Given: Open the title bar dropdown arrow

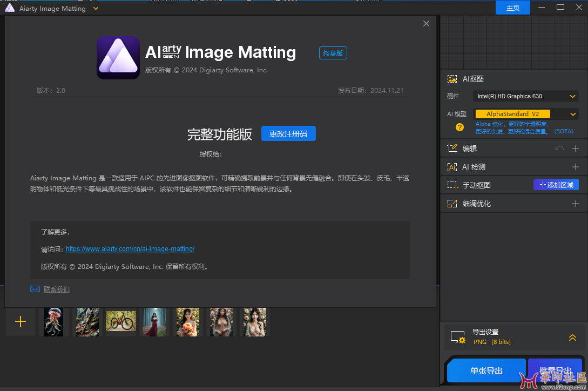Looking at the screenshot, I should (x=96, y=8).
